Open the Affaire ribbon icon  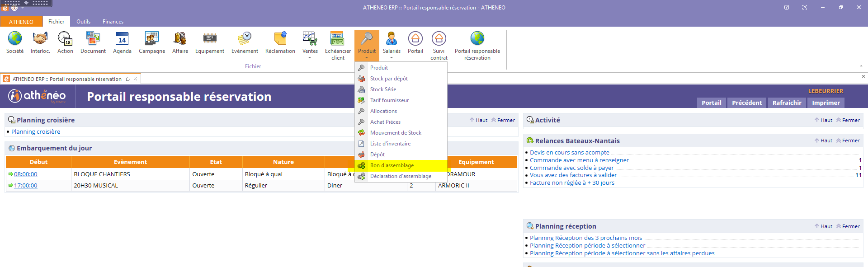180,43
